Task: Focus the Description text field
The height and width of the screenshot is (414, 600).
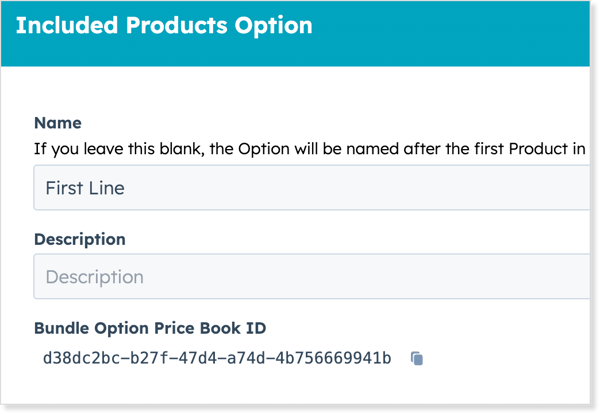Action: pyautogui.click(x=300, y=276)
